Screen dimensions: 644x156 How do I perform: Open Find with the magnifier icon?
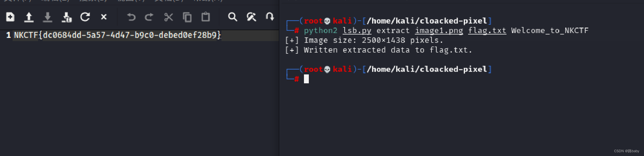point(233,17)
